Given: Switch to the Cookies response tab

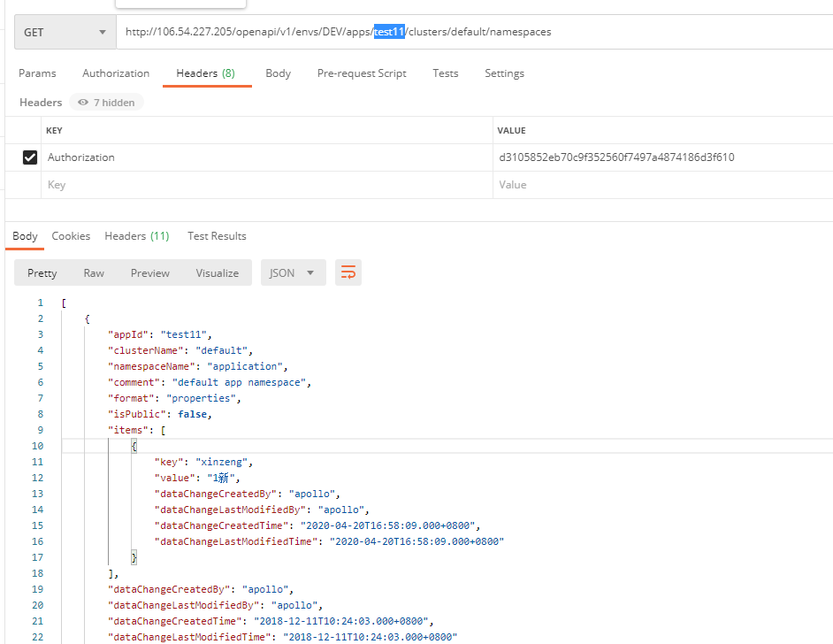Looking at the screenshot, I should [x=71, y=236].
